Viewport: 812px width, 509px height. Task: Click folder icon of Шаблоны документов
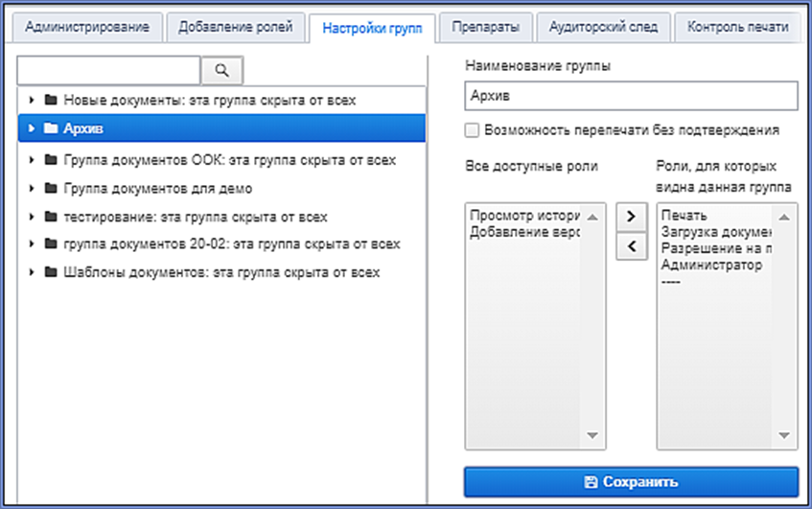click(51, 272)
